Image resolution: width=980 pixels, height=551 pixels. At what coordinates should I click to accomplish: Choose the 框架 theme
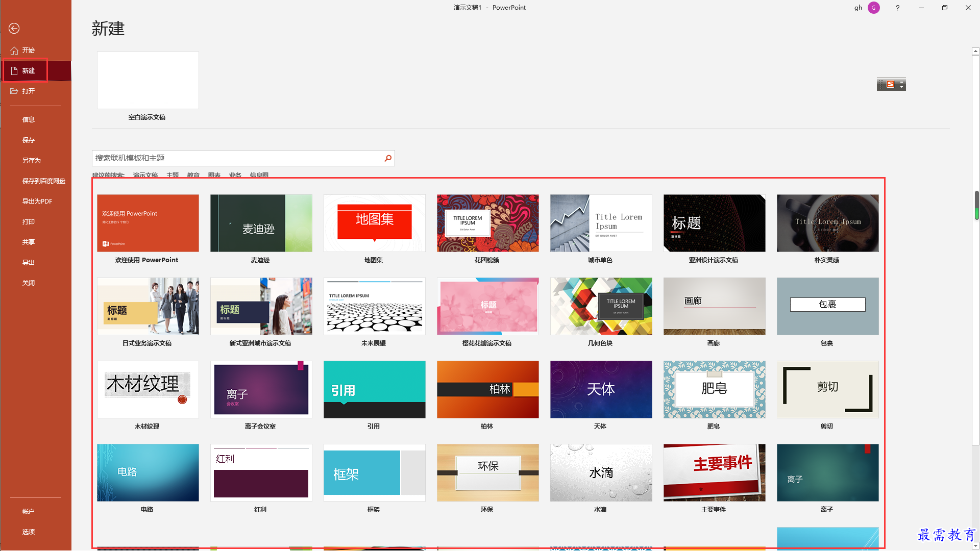375,472
